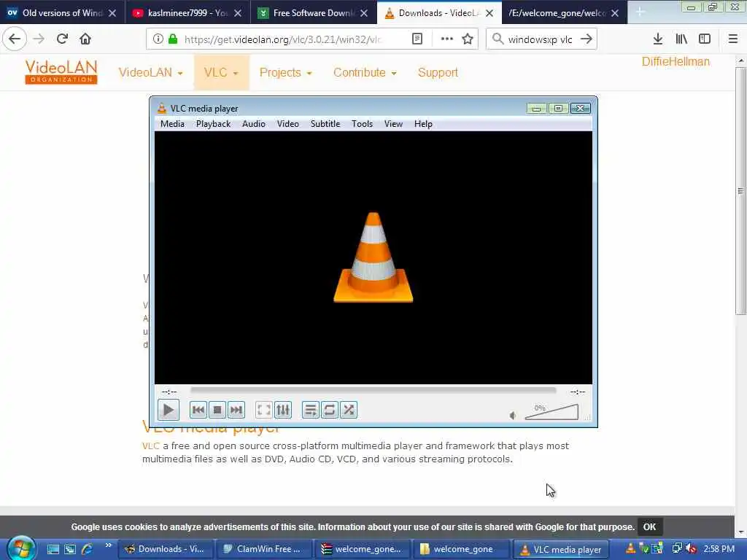Open VLC Subtitle menu
The height and width of the screenshot is (560, 747).
coord(325,124)
